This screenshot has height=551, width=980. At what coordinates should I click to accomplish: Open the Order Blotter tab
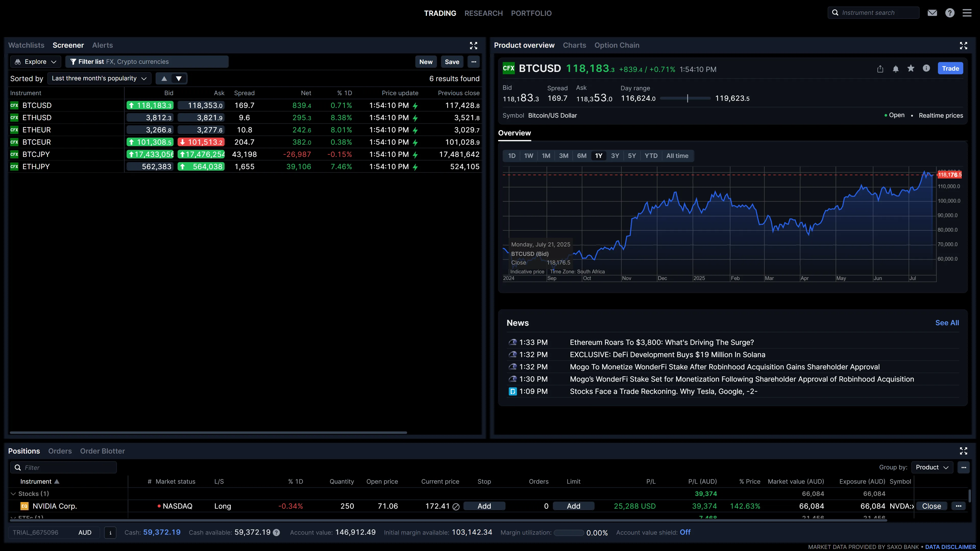(x=102, y=451)
